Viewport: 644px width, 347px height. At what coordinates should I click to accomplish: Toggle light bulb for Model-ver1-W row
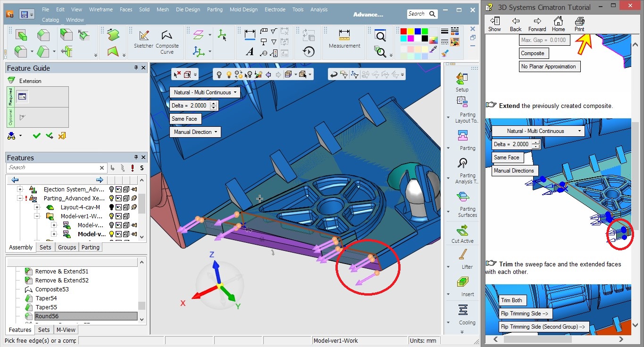click(111, 216)
